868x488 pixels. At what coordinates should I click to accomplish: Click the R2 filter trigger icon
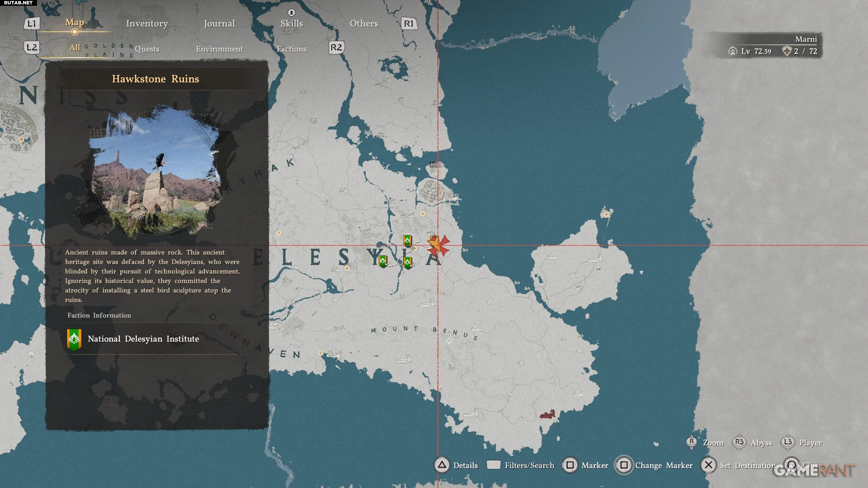coord(336,47)
